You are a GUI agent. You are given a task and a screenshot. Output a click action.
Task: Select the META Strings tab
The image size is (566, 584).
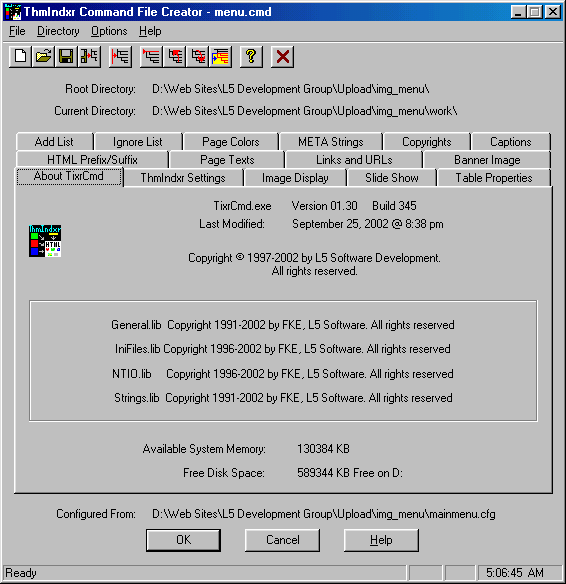(331, 142)
